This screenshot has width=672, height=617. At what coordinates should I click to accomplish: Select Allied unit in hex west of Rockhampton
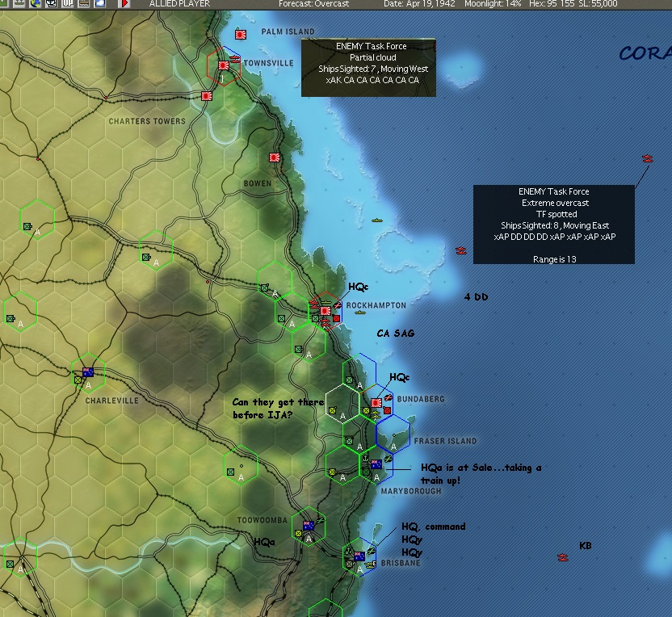click(x=282, y=318)
